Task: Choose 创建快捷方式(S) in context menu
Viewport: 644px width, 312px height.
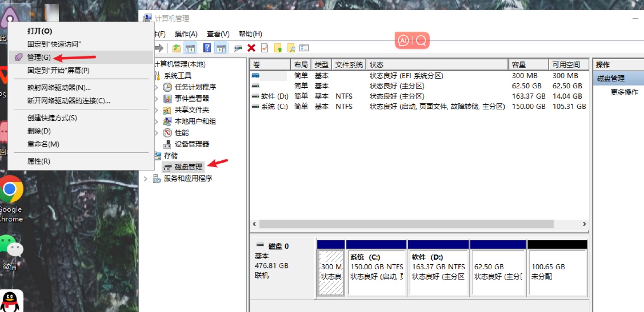Action: [80, 118]
